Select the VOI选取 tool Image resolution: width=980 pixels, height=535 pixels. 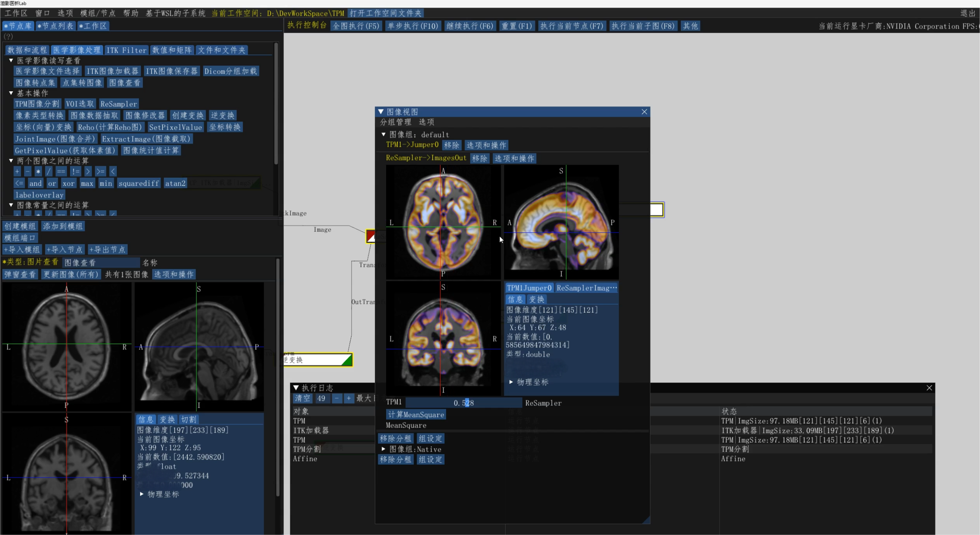coord(80,103)
